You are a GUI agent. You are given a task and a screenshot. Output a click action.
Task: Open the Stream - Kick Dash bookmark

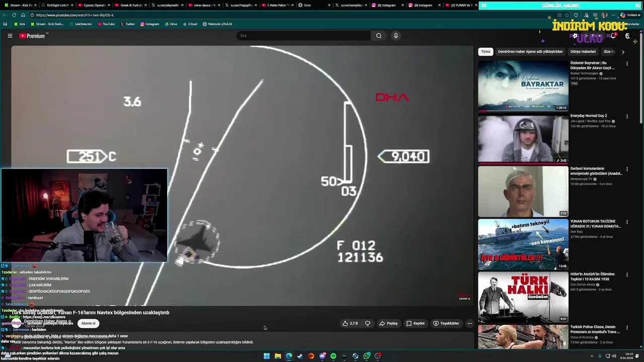click(47, 24)
